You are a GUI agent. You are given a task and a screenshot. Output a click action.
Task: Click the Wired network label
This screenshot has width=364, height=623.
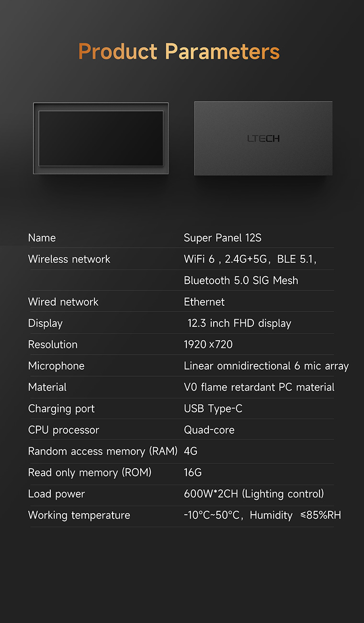click(63, 302)
